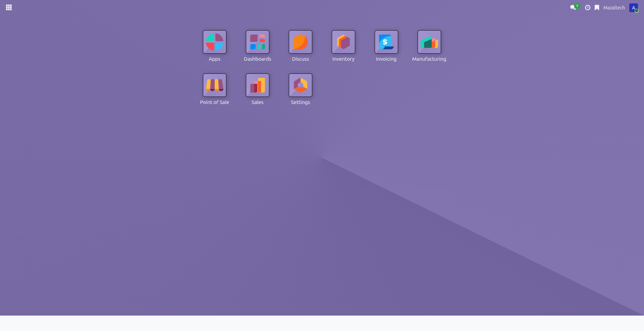644x331 pixels.
Task: Launch the Invoicing app
Action: tap(386, 42)
